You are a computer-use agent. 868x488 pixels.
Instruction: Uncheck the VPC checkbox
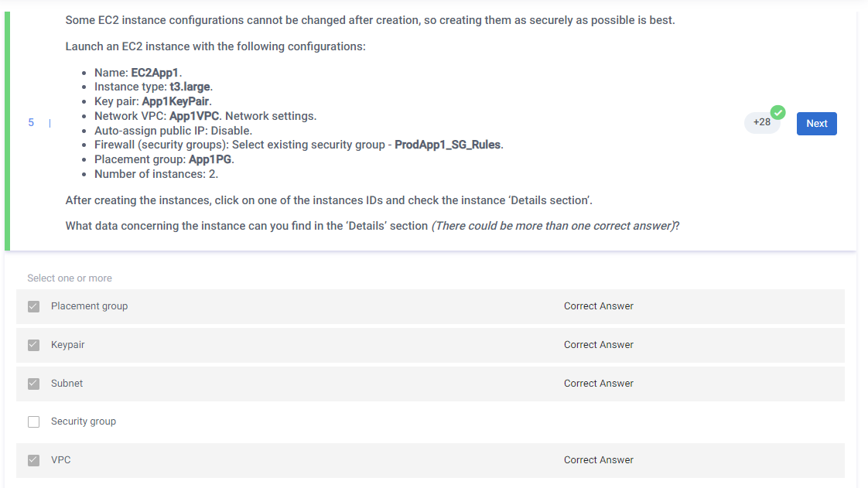[33, 460]
